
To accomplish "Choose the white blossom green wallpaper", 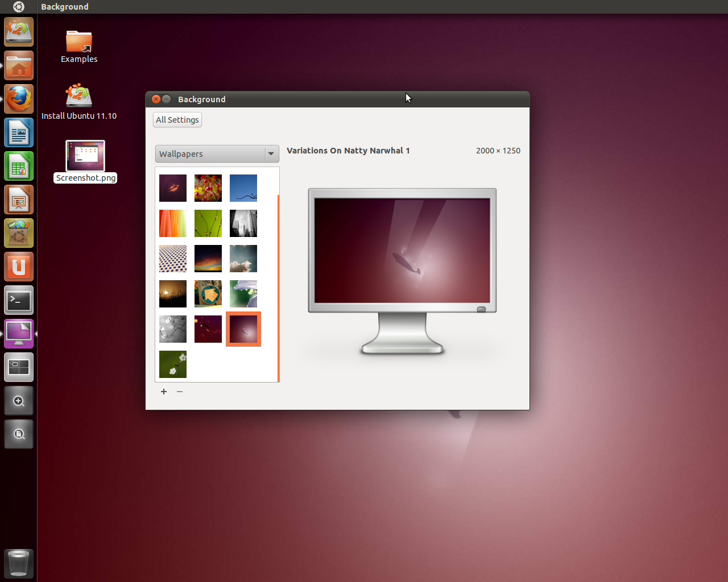I will click(173, 364).
